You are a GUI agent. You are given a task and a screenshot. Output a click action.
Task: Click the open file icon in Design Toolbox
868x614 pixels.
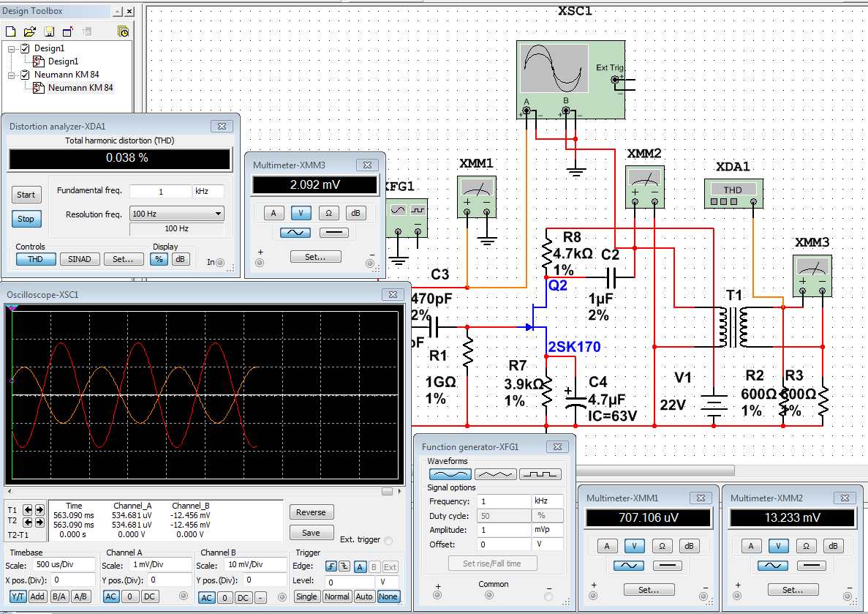click(x=29, y=31)
